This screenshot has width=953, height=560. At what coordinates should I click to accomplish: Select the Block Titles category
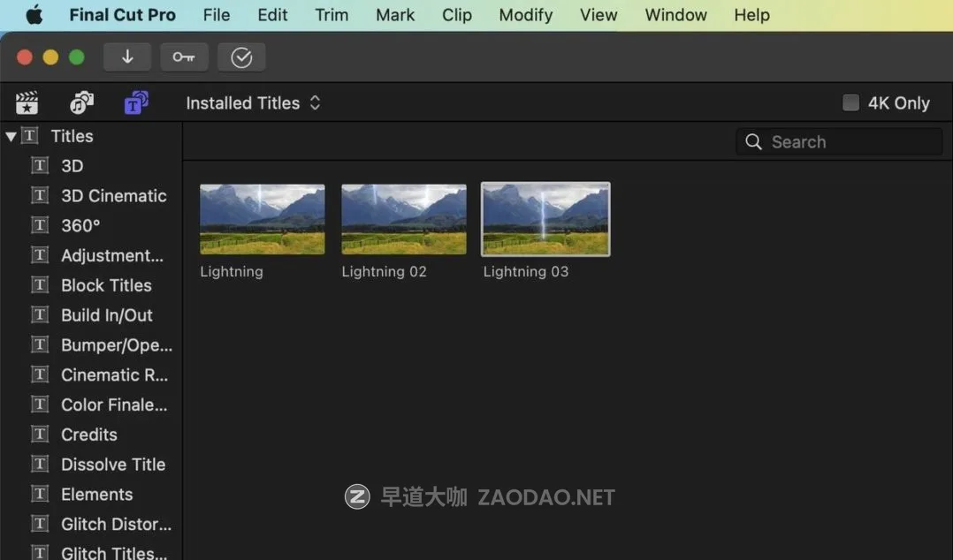coord(106,285)
